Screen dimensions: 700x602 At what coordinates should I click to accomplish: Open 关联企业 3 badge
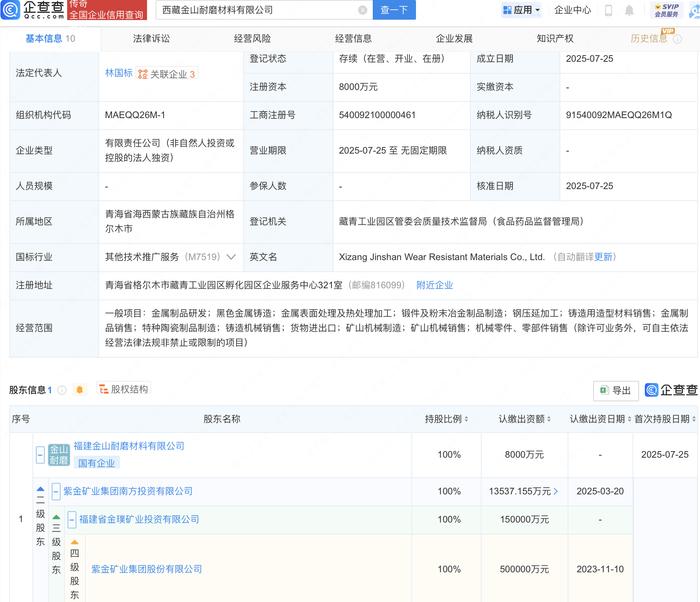(167, 74)
